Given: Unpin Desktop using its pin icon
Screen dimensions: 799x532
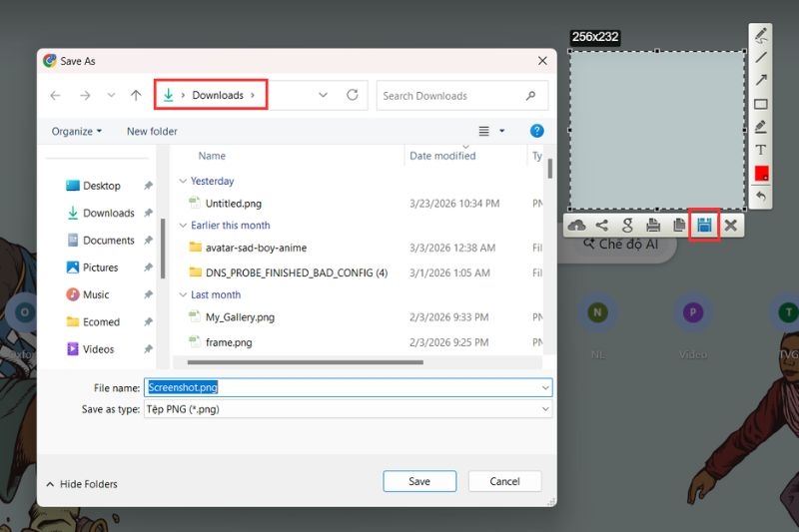Looking at the screenshot, I should (x=148, y=186).
